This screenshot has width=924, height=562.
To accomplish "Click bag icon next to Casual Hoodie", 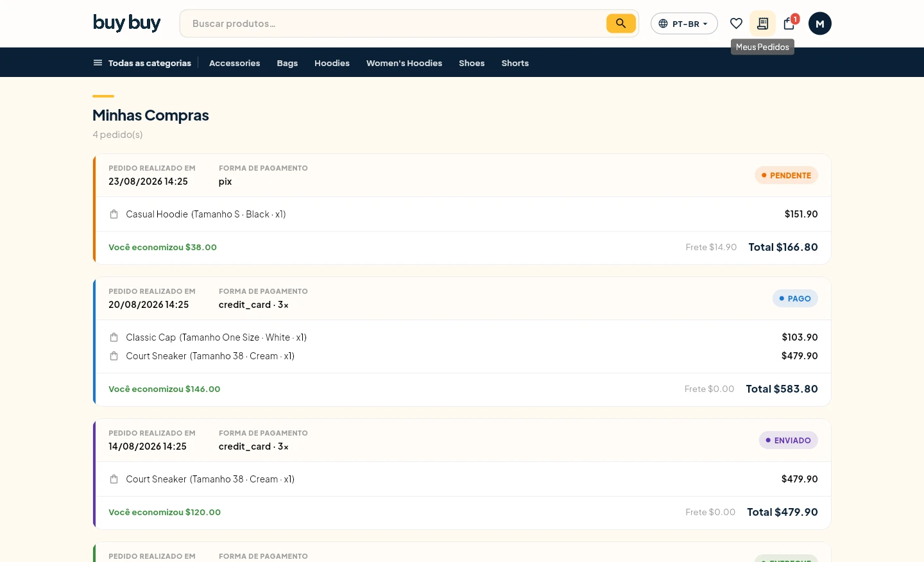I will [114, 214].
